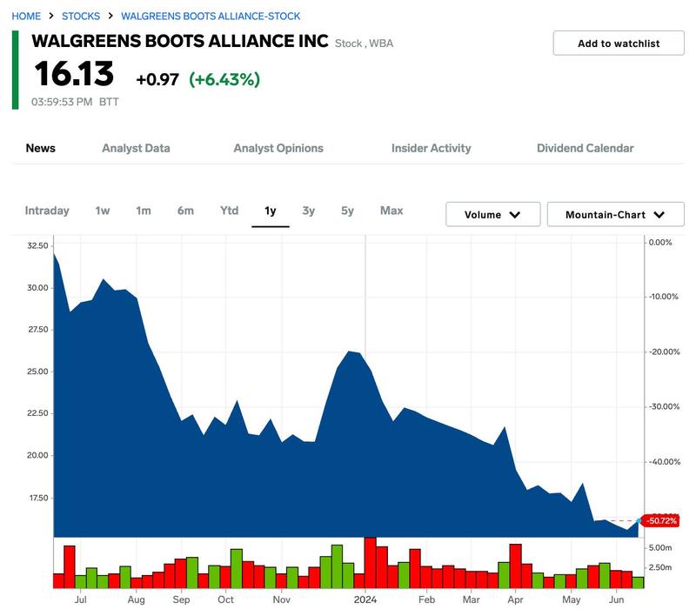Open the Analyst Opinions tab
The image size is (696, 616).
[278, 148]
